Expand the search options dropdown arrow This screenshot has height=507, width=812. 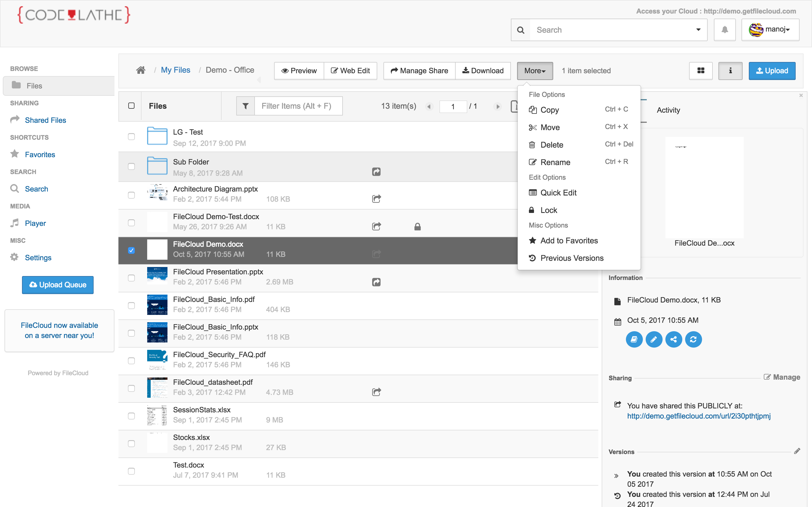coord(698,30)
